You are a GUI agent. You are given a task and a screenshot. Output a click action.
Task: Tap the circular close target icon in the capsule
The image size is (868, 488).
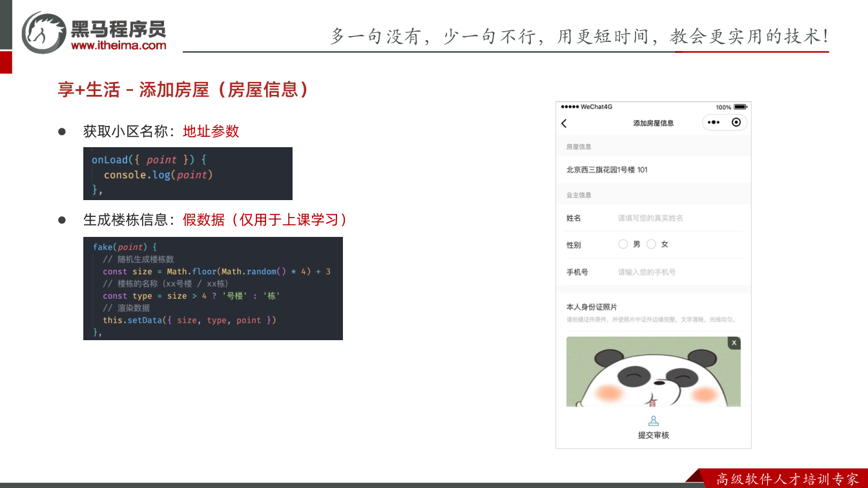[736, 123]
